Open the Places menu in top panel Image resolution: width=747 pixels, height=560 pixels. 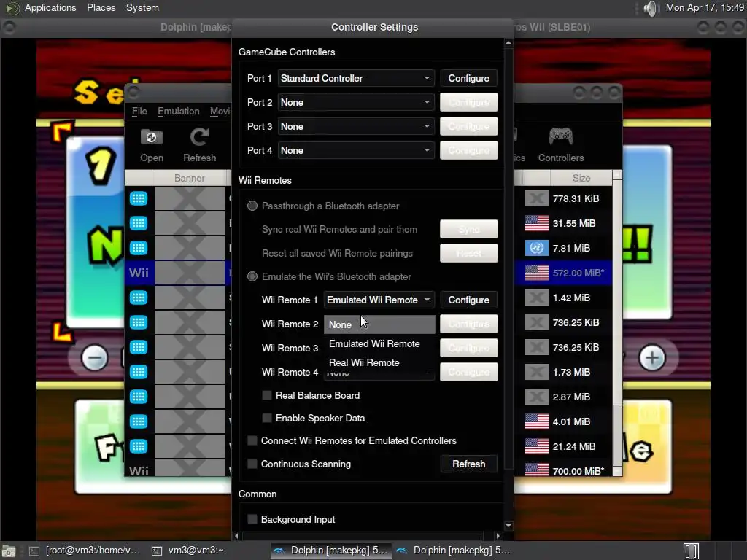pos(101,7)
